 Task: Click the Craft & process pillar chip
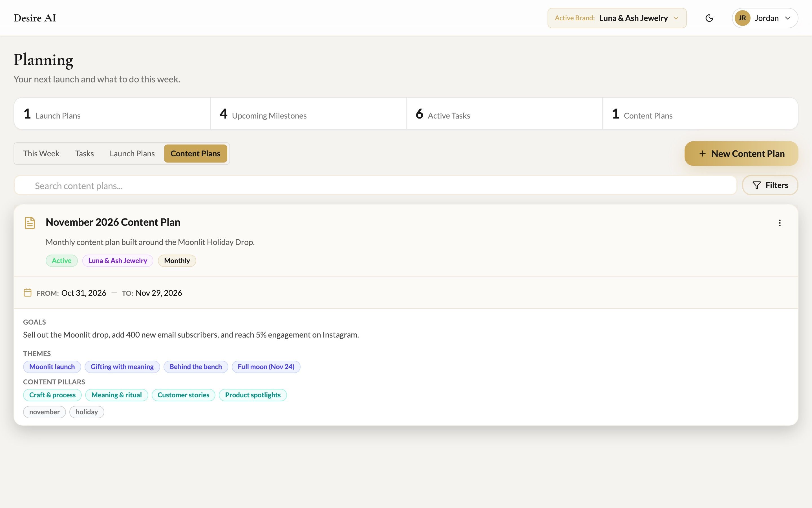pyautogui.click(x=52, y=395)
